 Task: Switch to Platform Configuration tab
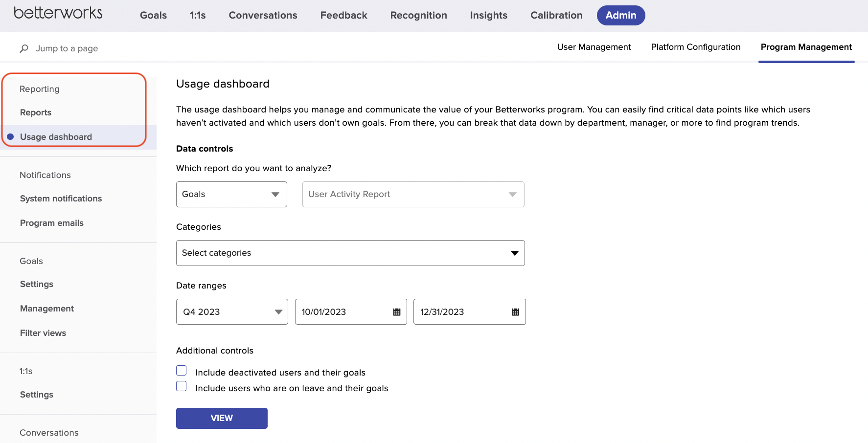tap(696, 47)
